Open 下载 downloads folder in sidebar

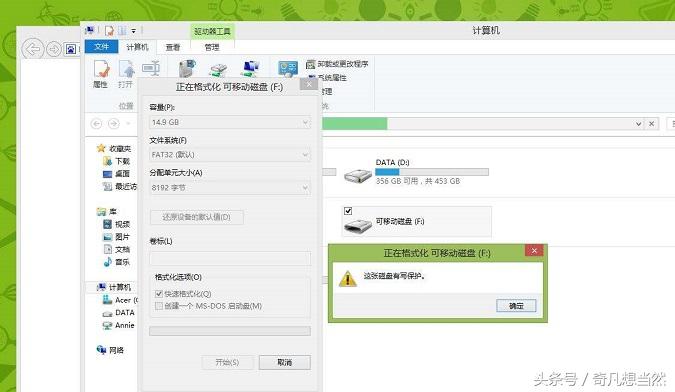116,161
